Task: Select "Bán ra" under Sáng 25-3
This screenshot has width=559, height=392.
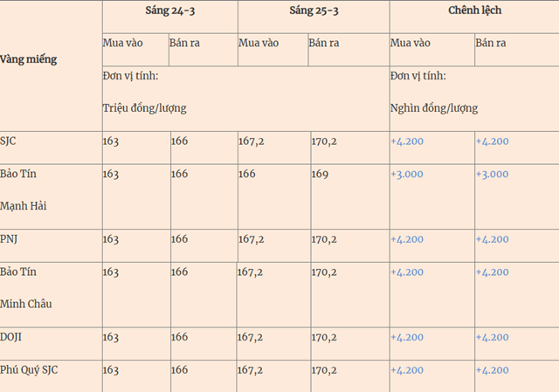Action: (x=322, y=43)
